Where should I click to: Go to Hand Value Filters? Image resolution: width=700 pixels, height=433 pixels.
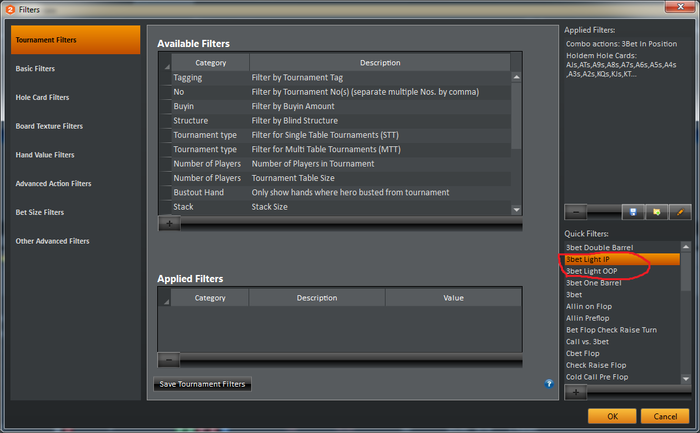point(75,155)
